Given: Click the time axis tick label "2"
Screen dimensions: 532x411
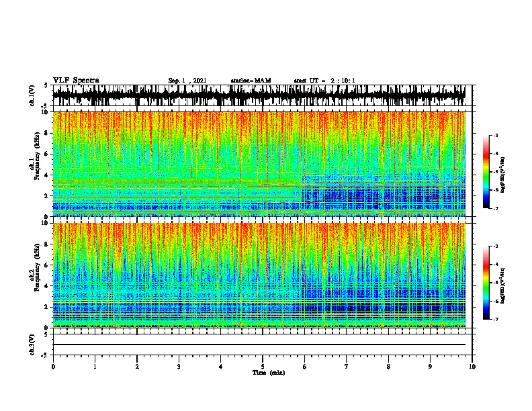Looking at the screenshot, I should click(x=137, y=367).
